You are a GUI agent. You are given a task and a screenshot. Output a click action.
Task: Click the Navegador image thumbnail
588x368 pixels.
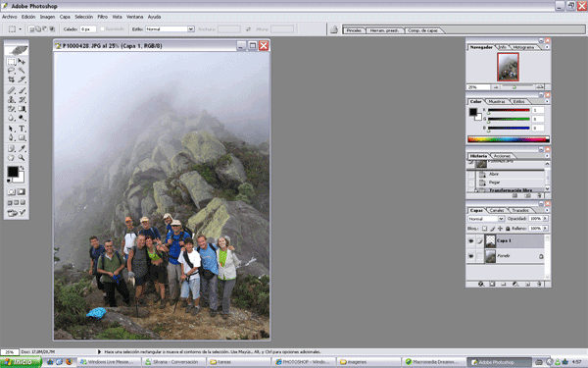point(508,67)
